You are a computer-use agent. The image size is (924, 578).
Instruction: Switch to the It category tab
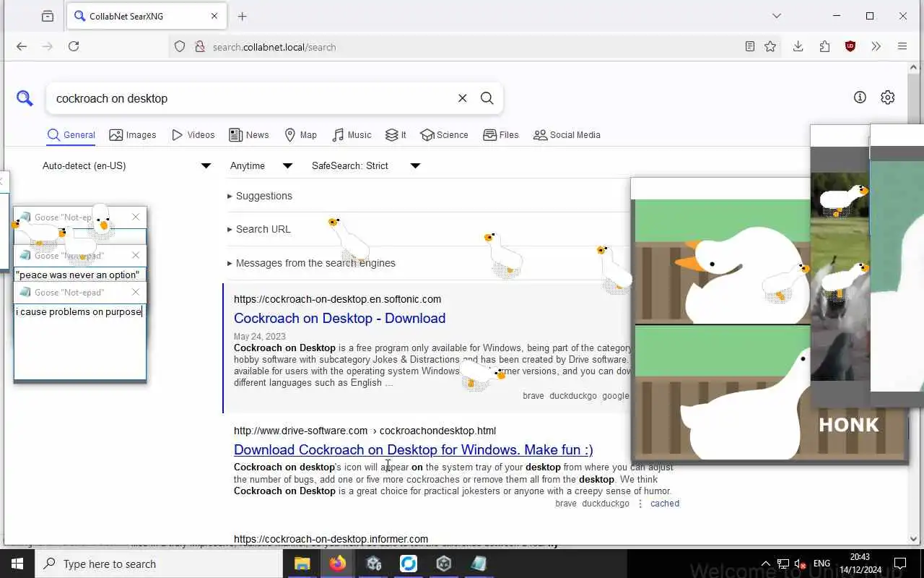396,135
